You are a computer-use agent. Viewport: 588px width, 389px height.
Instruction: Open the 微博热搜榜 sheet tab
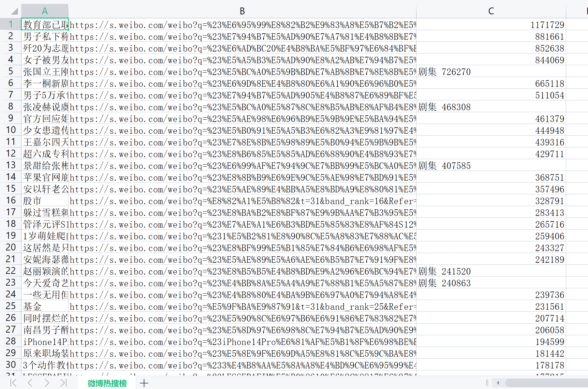(107, 383)
